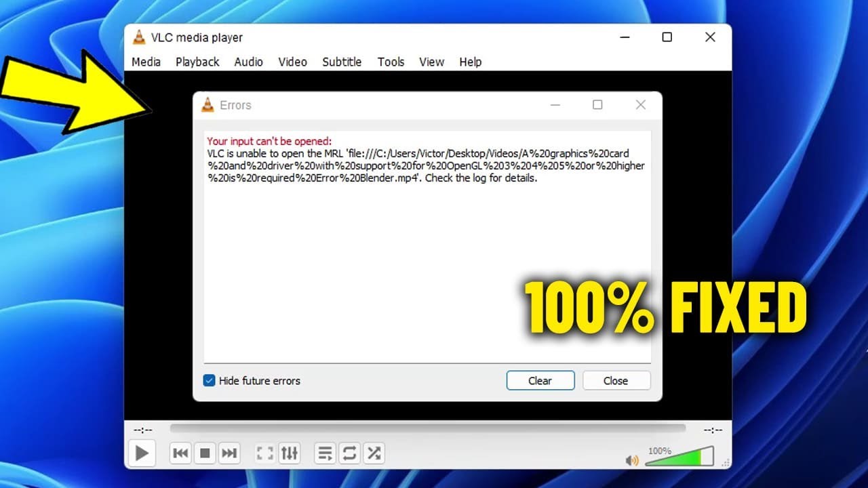Minimize the Errors dialog
This screenshot has width=868, height=488.
(555, 105)
